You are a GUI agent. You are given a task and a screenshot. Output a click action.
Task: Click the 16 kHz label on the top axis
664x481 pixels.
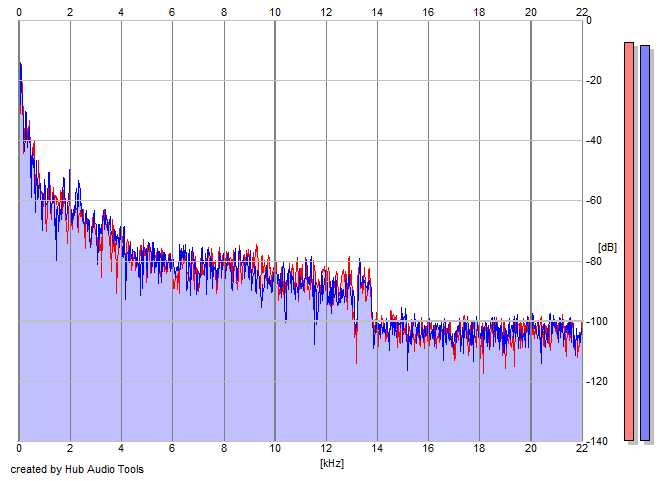tap(428, 12)
